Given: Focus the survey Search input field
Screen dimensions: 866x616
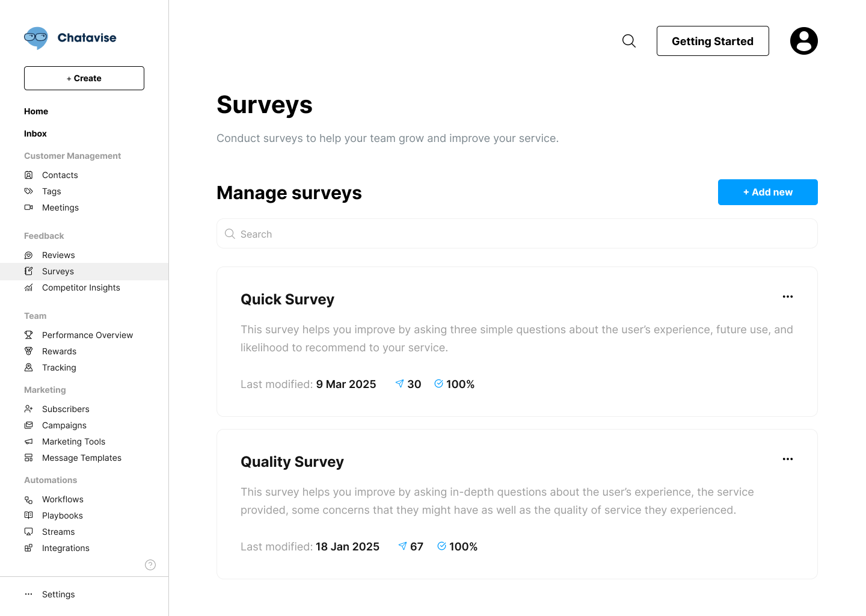Looking at the screenshot, I should (517, 233).
